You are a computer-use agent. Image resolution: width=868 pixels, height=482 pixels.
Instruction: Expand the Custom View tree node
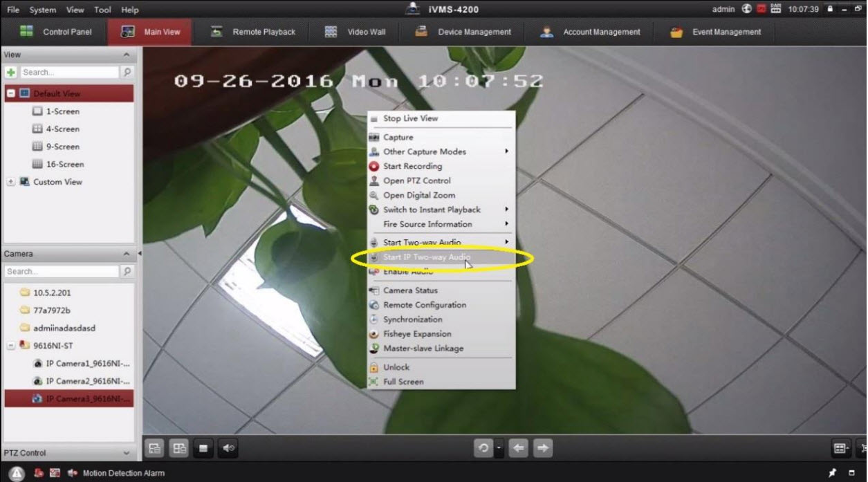point(10,182)
